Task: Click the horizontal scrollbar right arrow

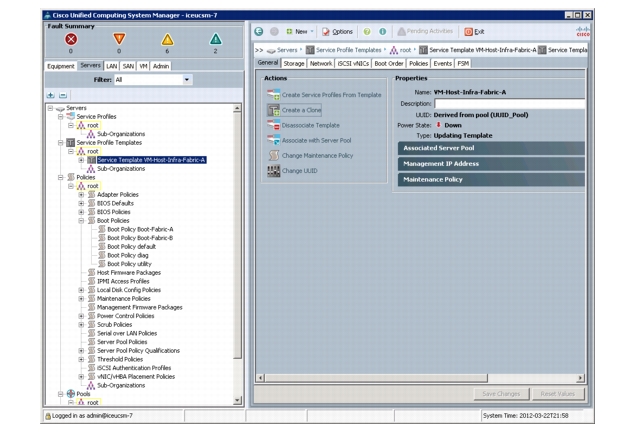Action: click(x=580, y=378)
